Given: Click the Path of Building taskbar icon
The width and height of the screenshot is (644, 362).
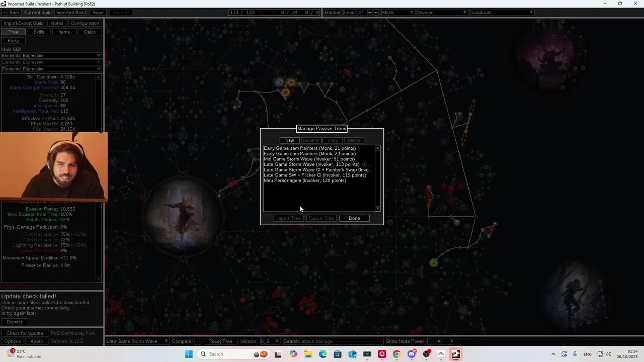Looking at the screenshot, I should 456,354.
